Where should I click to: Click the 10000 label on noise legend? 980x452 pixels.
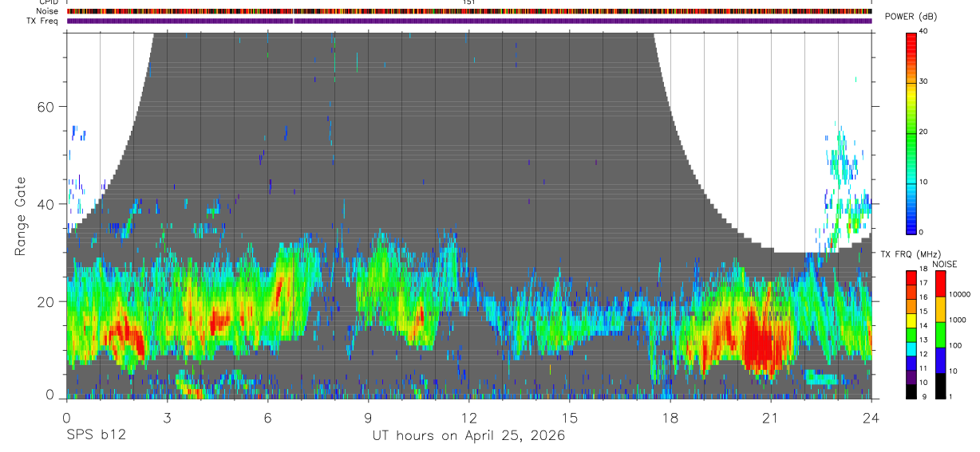click(958, 295)
